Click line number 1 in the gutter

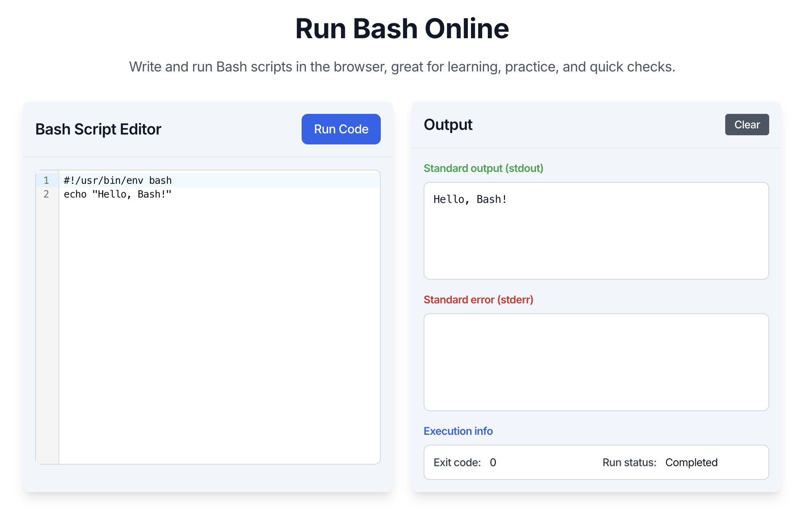coord(46,180)
